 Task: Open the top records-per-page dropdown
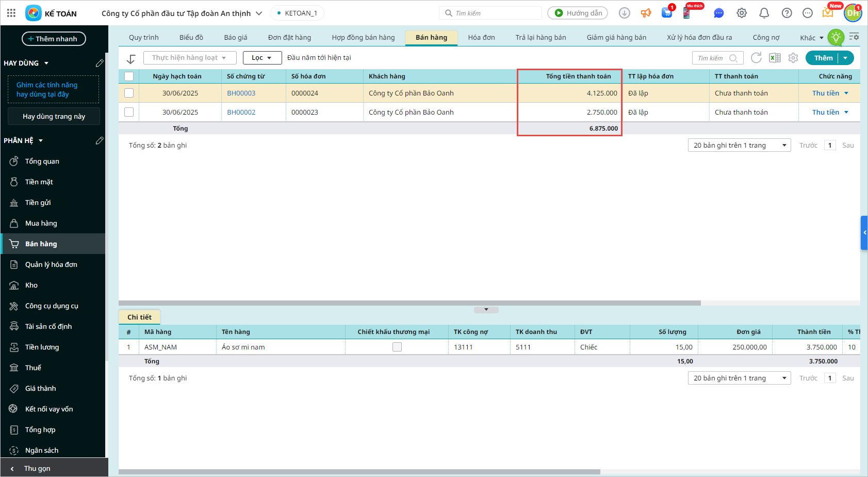click(x=739, y=145)
